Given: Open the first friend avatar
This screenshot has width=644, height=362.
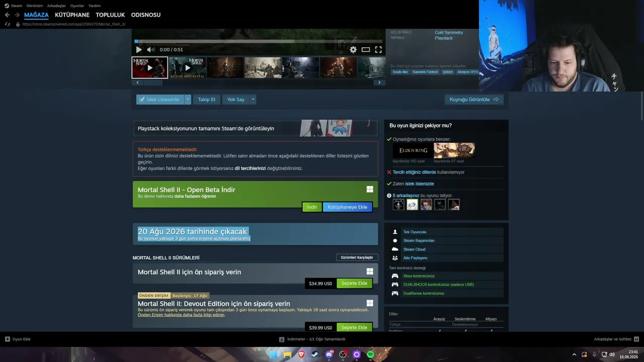Looking at the screenshot, I should click(398, 205).
